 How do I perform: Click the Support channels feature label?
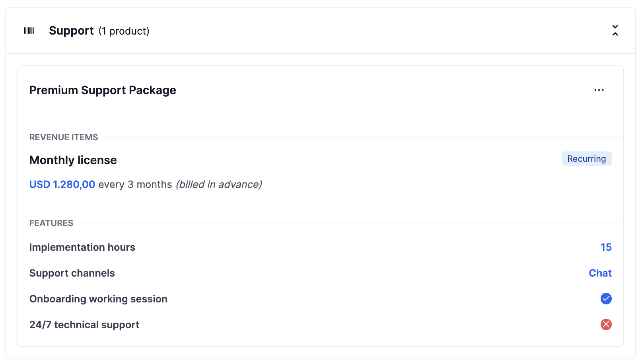pyautogui.click(x=72, y=273)
